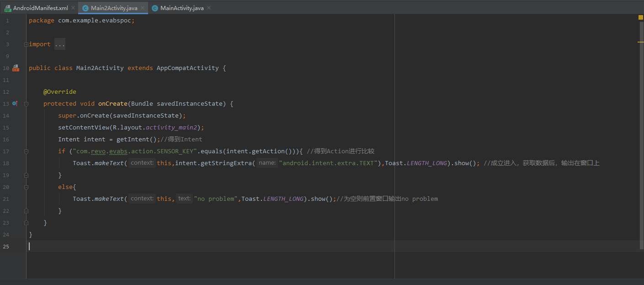Screen dimensions: 644x285
Task: Click setContentView on line 15
Action: pyautogui.click(x=83, y=128)
